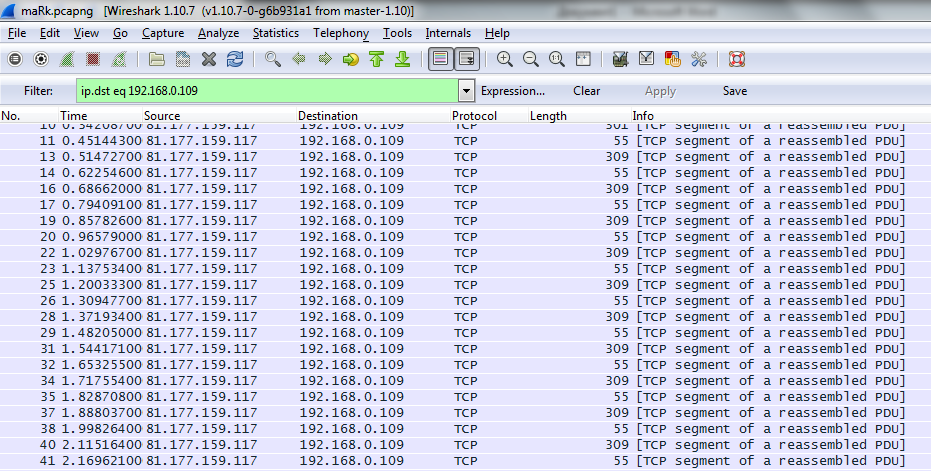The image size is (931, 471).
Task: Select packet with time 1.48205000
Action: (466, 333)
